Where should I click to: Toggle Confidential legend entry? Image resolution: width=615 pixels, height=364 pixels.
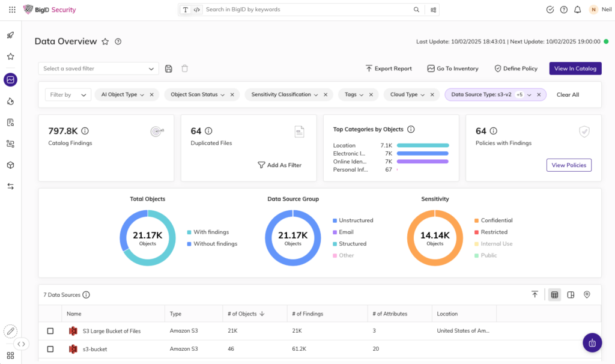[494, 220]
